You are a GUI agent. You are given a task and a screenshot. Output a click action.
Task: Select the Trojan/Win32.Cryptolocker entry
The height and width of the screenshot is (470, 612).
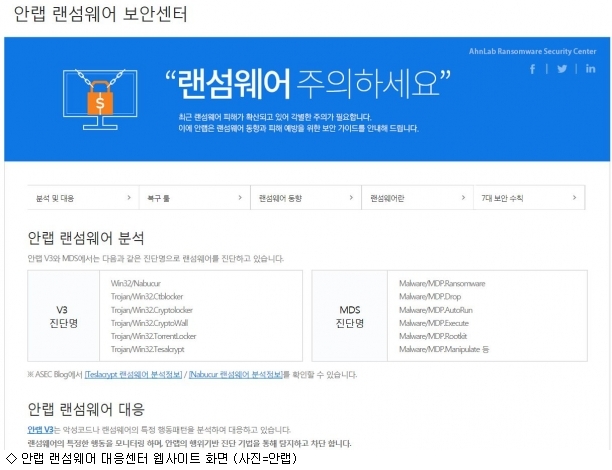[151, 310]
